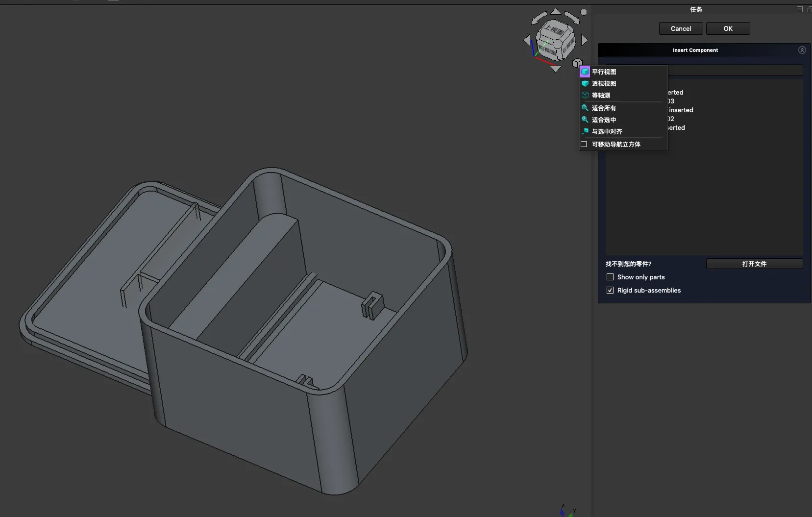Enable 可移动导航立方体 checkbox
The image size is (812, 517).
click(x=584, y=144)
